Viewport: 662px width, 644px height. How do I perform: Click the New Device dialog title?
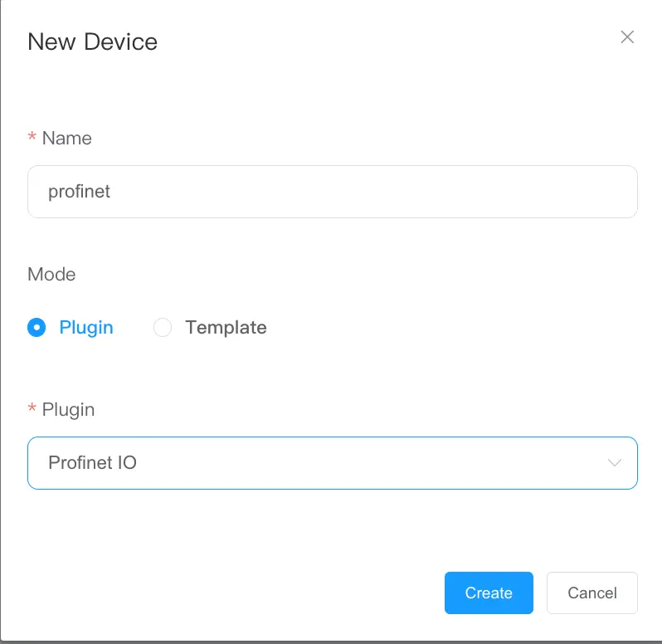click(92, 41)
